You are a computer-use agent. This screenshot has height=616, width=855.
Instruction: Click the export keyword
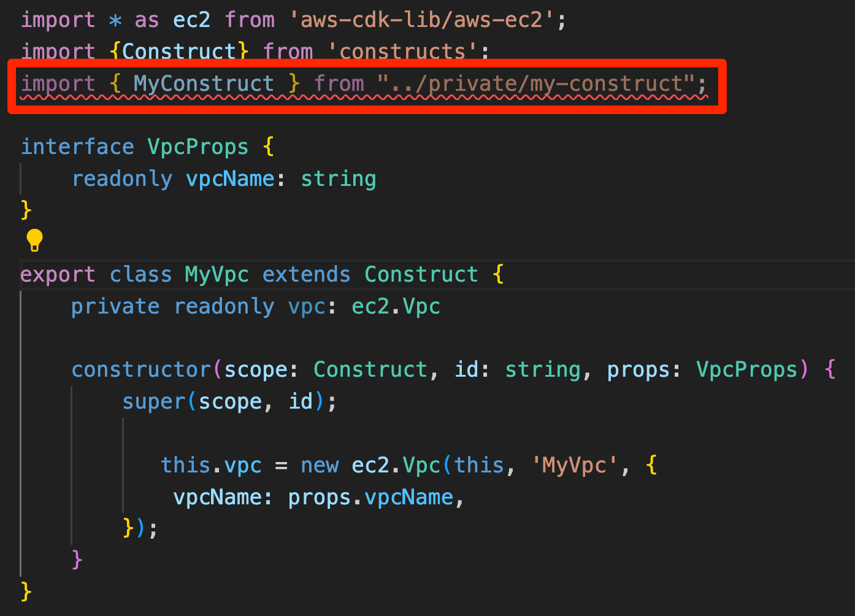pyautogui.click(x=58, y=274)
